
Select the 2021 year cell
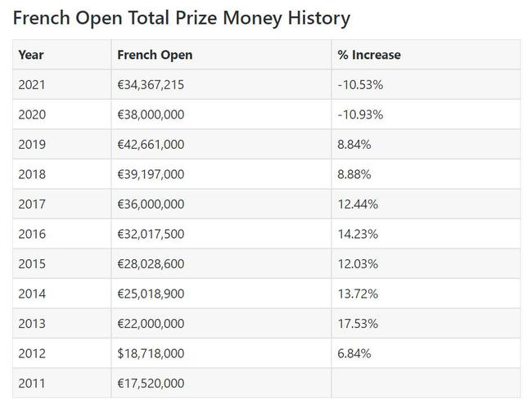pos(31,84)
